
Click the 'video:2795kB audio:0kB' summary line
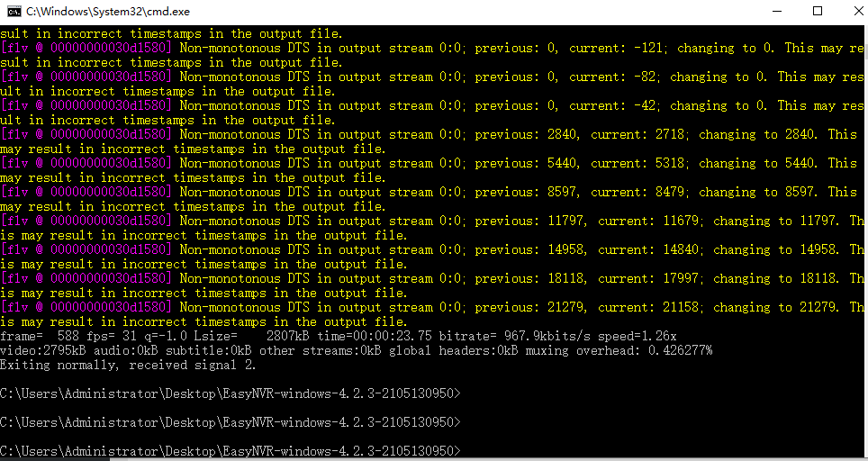(356, 350)
